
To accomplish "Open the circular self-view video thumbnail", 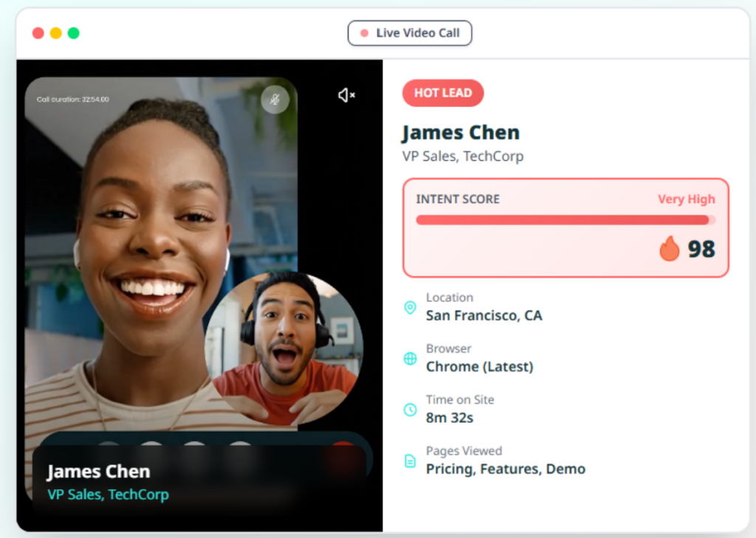I will tap(283, 348).
